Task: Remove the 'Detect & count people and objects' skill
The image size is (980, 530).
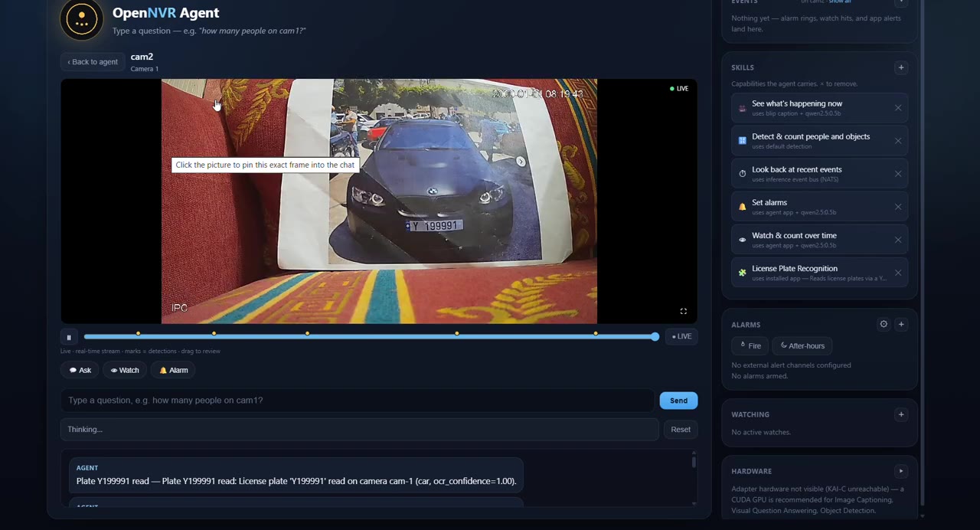Action: pyautogui.click(x=898, y=141)
